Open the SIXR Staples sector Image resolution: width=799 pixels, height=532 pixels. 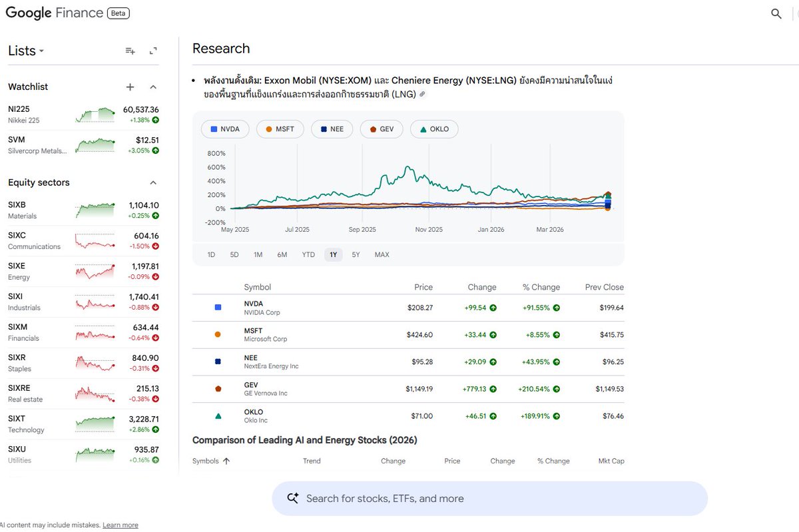point(83,364)
